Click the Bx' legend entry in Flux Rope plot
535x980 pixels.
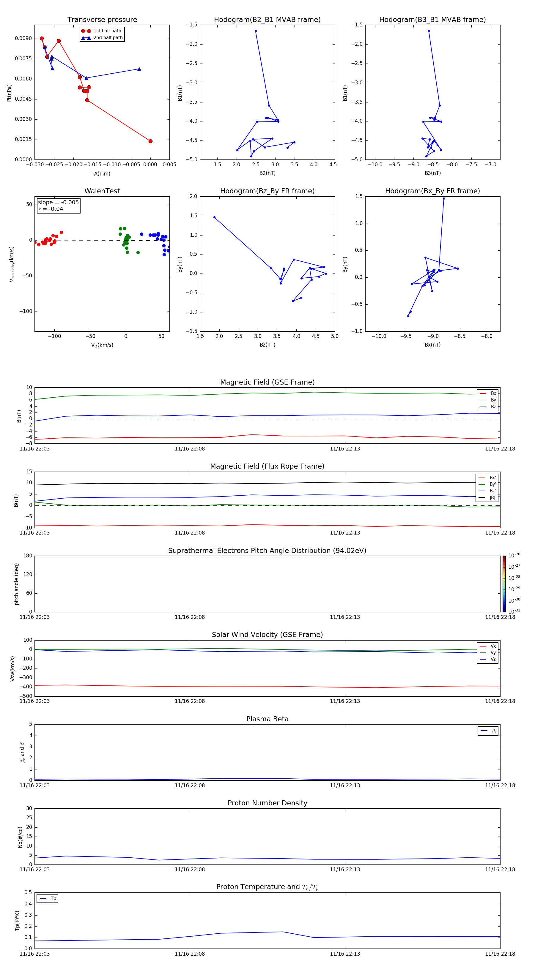(x=487, y=478)
